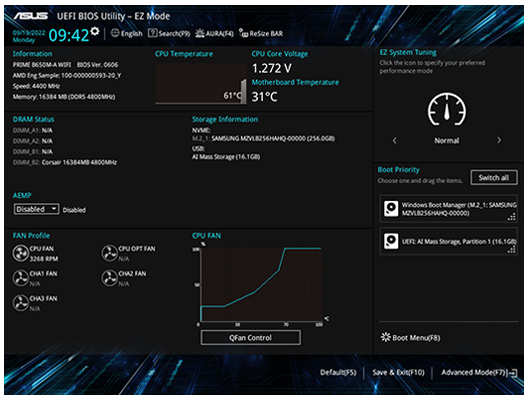Open AURA(F4) lighting settings
Viewport: 528px width, 400px height.
pos(214,33)
